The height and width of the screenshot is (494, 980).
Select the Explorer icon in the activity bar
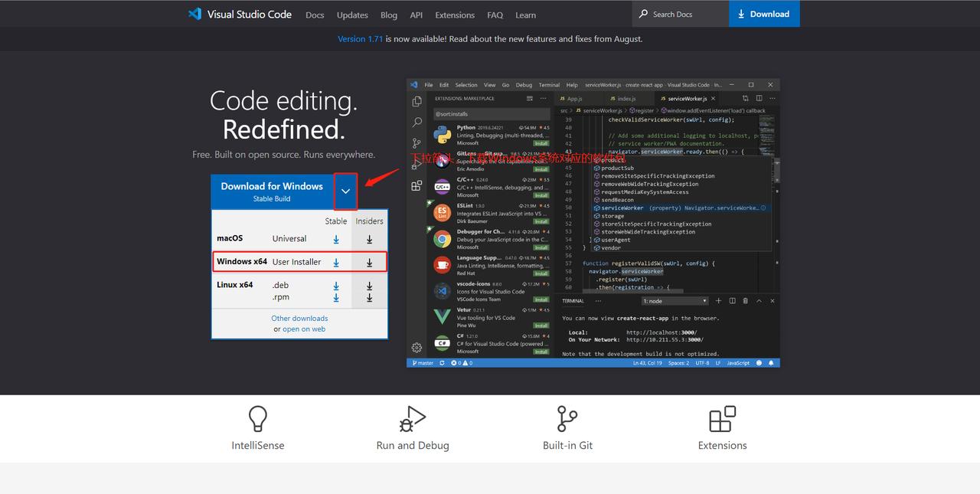(416, 102)
